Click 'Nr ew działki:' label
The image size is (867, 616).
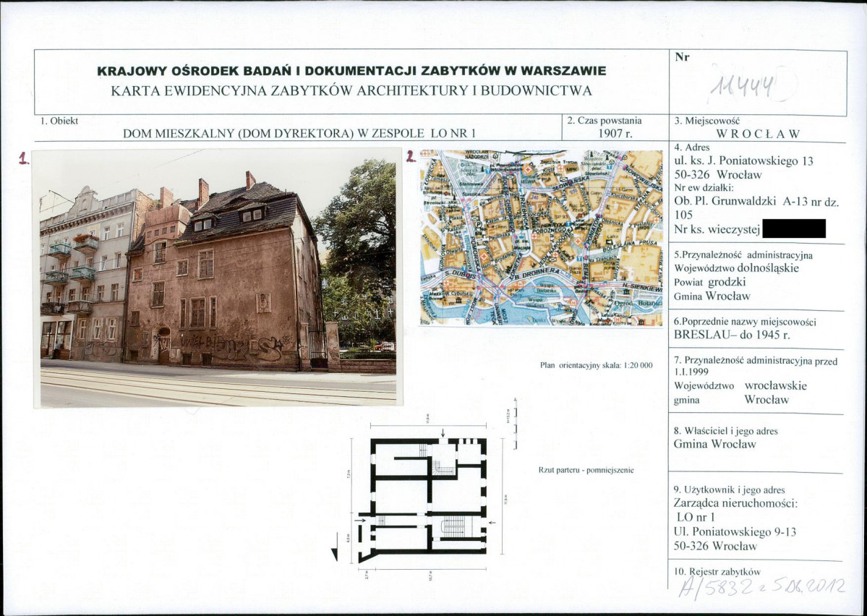704,187
